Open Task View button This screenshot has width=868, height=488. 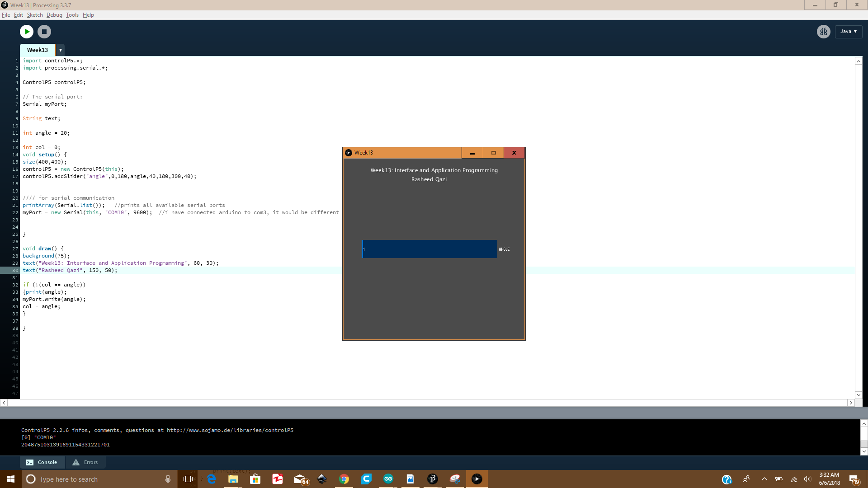(188, 479)
